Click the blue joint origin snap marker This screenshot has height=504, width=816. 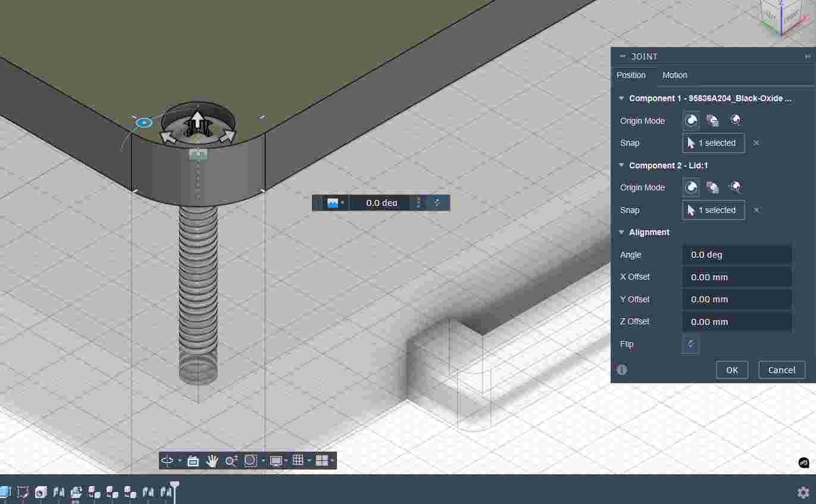tap(144, 123)
